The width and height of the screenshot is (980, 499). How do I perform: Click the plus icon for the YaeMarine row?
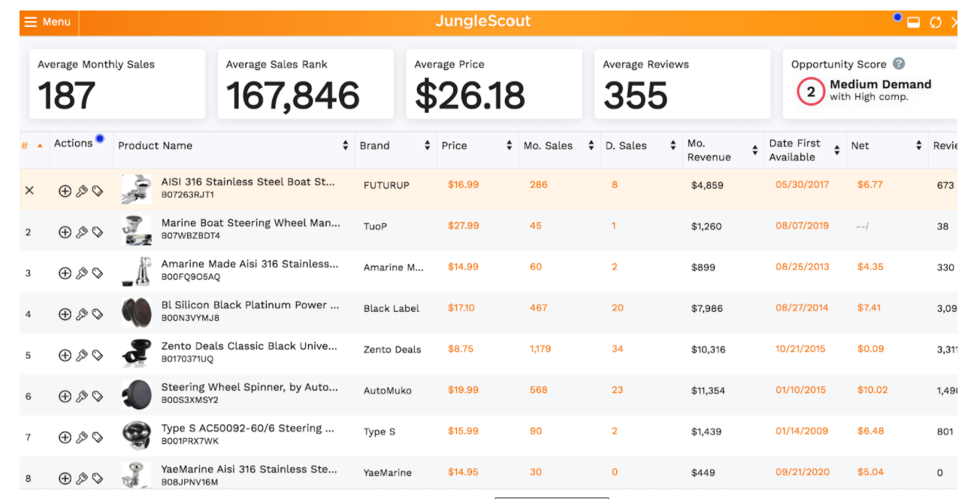tap(65, 479)
